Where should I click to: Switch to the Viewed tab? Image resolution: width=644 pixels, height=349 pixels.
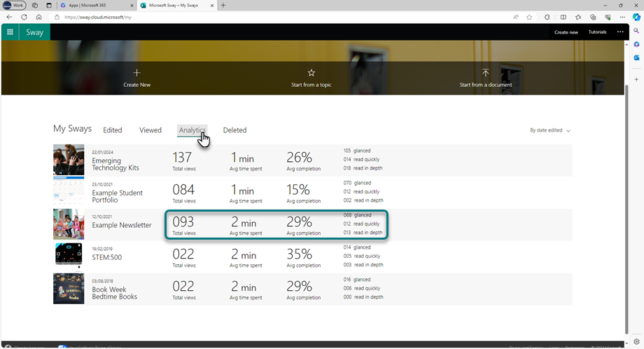(x=150, y=130)
